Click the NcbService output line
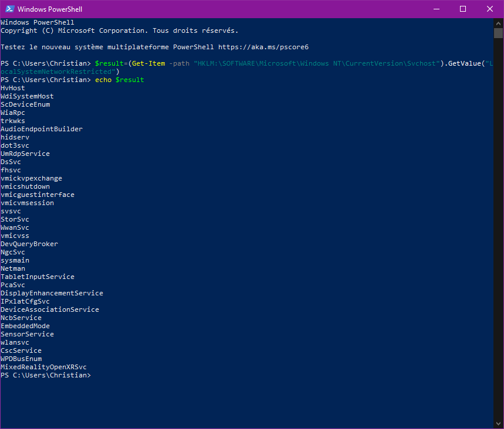This screenshot has height=429, width=504. (21, 318)
